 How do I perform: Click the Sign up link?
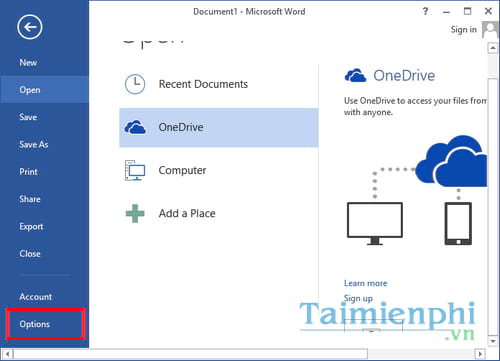[x=358, y=298]
